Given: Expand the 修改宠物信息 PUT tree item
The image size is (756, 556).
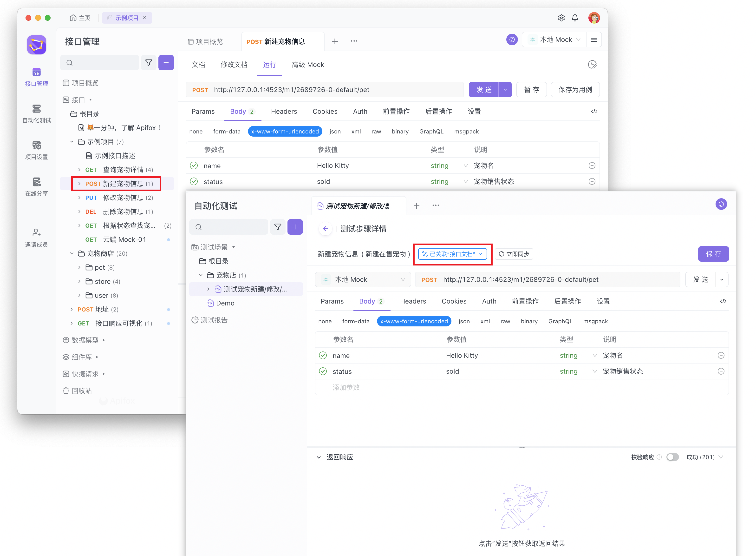Looking at the screenshot, I should [x=79, y=198].
